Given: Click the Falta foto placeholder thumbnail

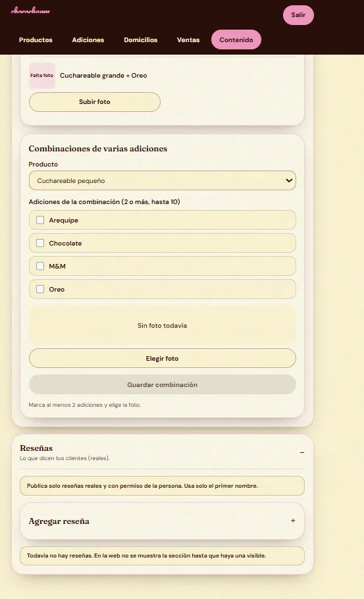Looking at the screenshot, I should point(42,76).
